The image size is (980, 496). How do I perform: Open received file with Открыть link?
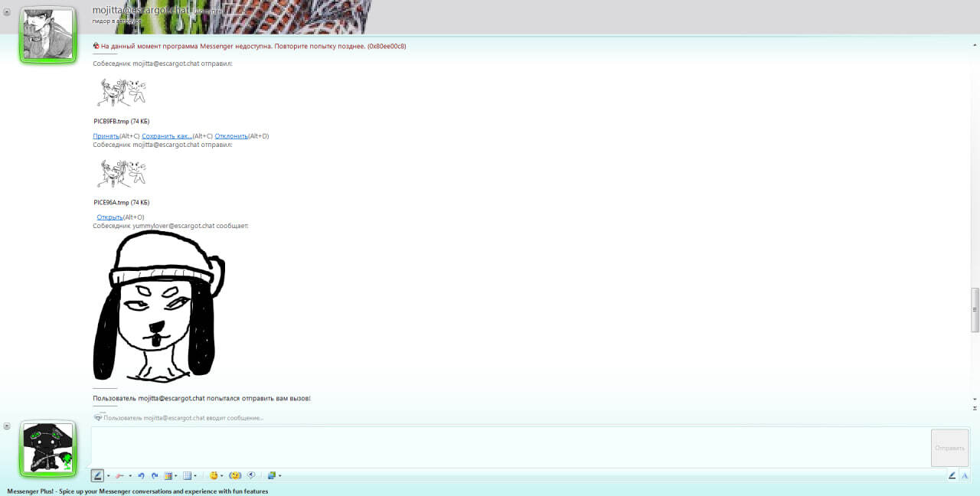click(109, 217)
